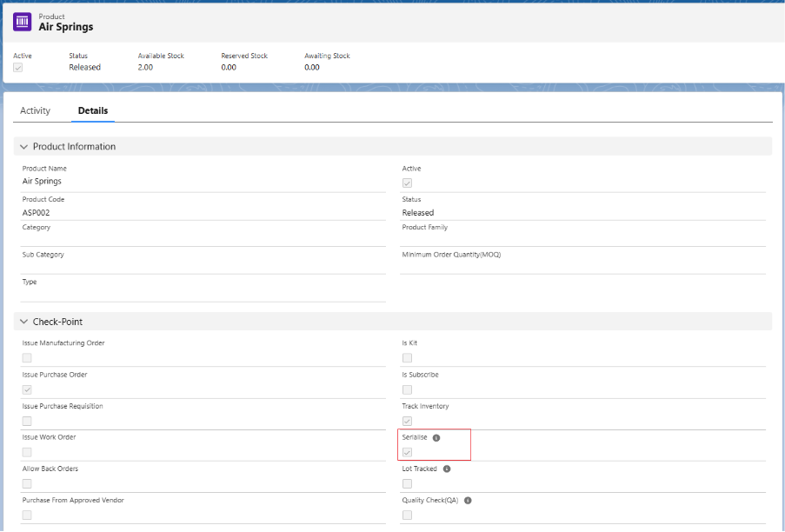
Task: Toggle the Serialise checkbox
Action: tap(407, 452)
